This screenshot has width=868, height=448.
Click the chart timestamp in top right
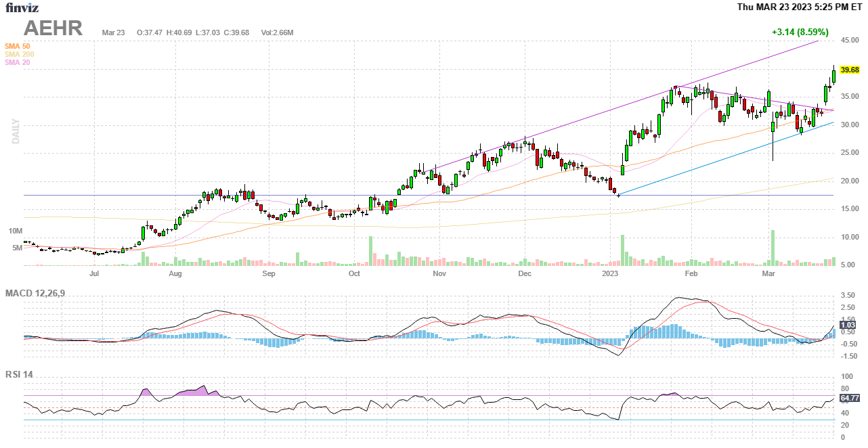click(x=801, y=7)
